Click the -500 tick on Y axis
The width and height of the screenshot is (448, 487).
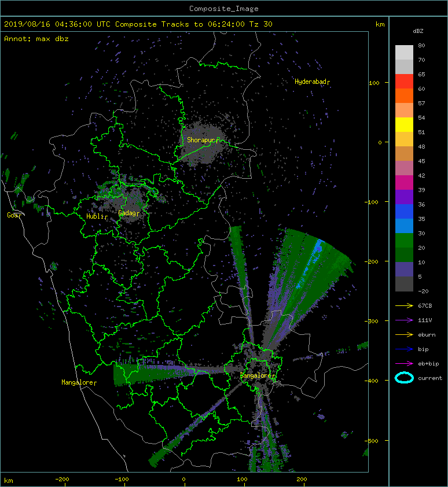click(x=372, y=441)
